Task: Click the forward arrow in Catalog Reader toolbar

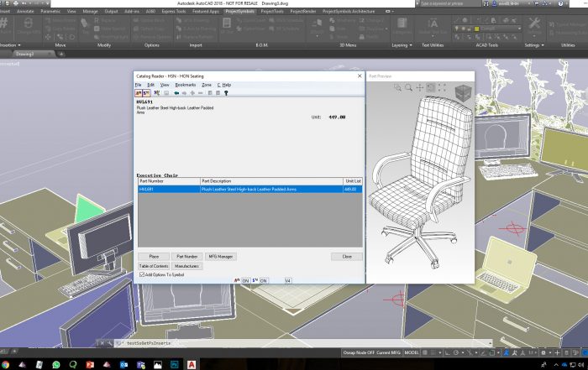Action: click(184, 93)
